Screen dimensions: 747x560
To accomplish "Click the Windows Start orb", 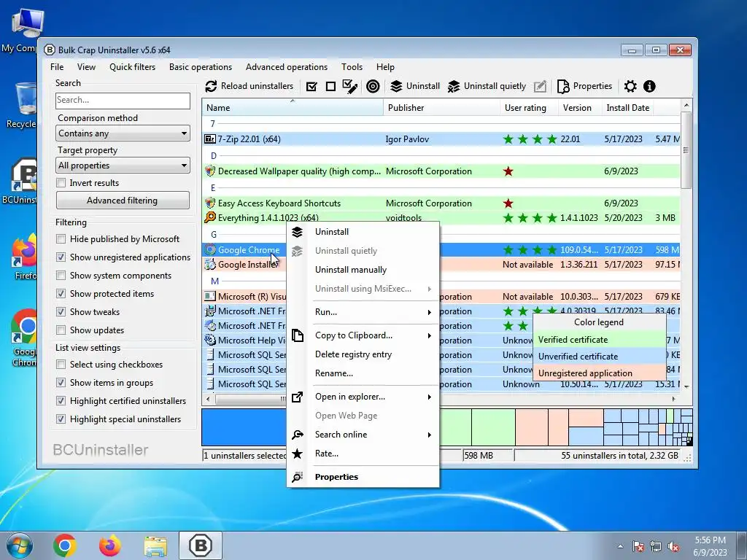I will 19,545.
